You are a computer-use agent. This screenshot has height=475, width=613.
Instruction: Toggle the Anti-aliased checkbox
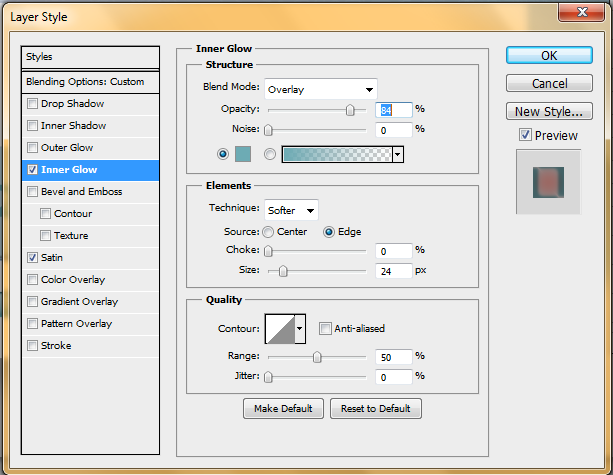pos(325,328)
